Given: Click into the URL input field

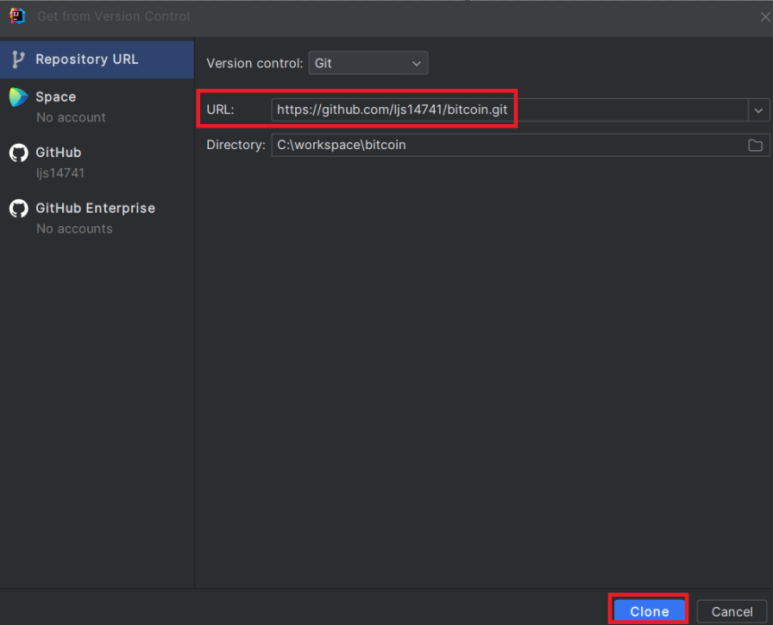Looking at the screenshot, I should pyautogui.click(x=510, y=110).
